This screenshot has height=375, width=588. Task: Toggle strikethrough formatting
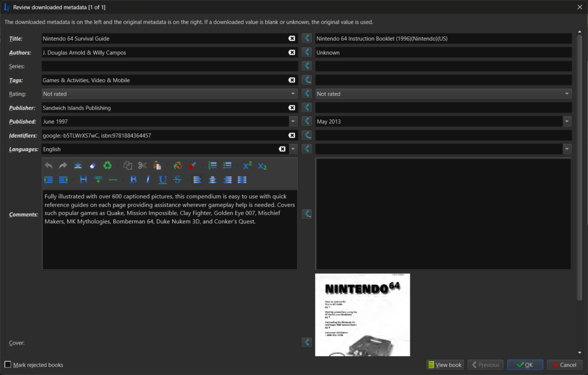coord(177,180)
